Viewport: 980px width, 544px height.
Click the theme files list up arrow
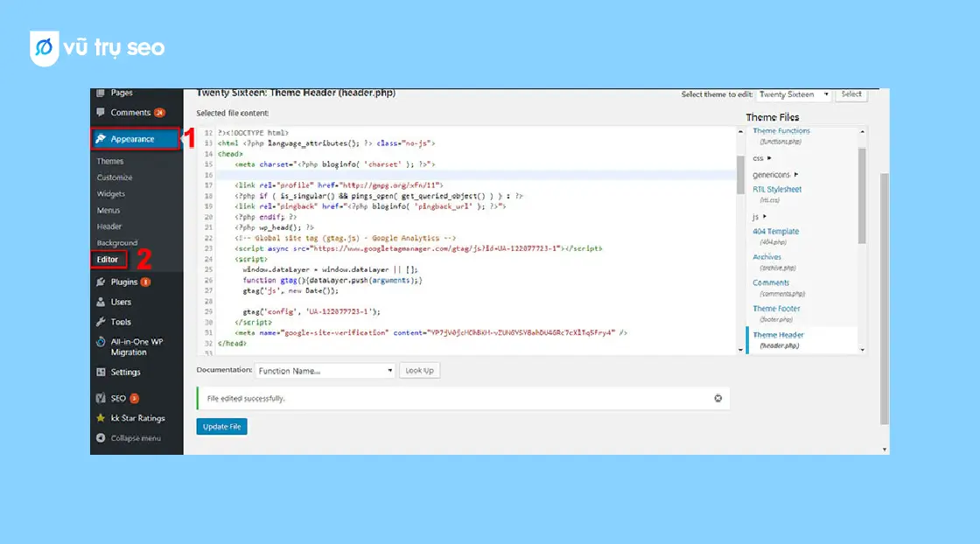(863, 132)
